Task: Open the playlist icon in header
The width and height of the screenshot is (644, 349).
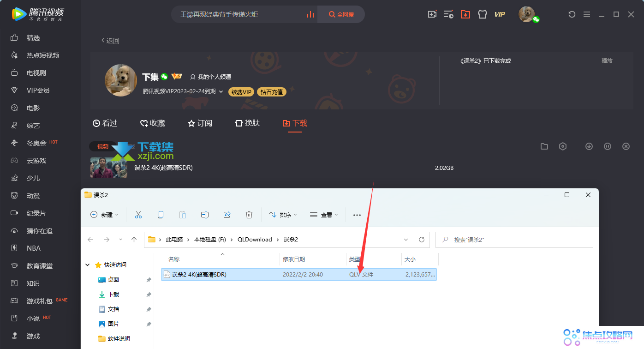Action: click(449, 14)
